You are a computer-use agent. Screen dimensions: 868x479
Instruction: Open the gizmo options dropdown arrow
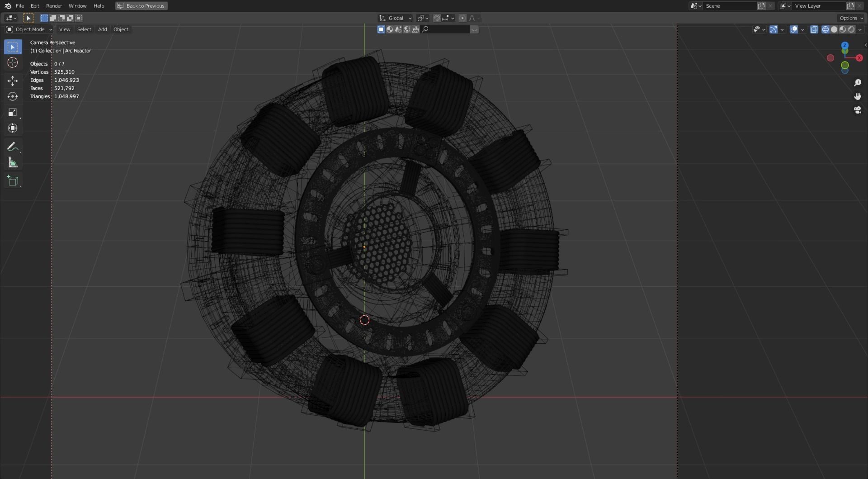[x=782, y=29]
